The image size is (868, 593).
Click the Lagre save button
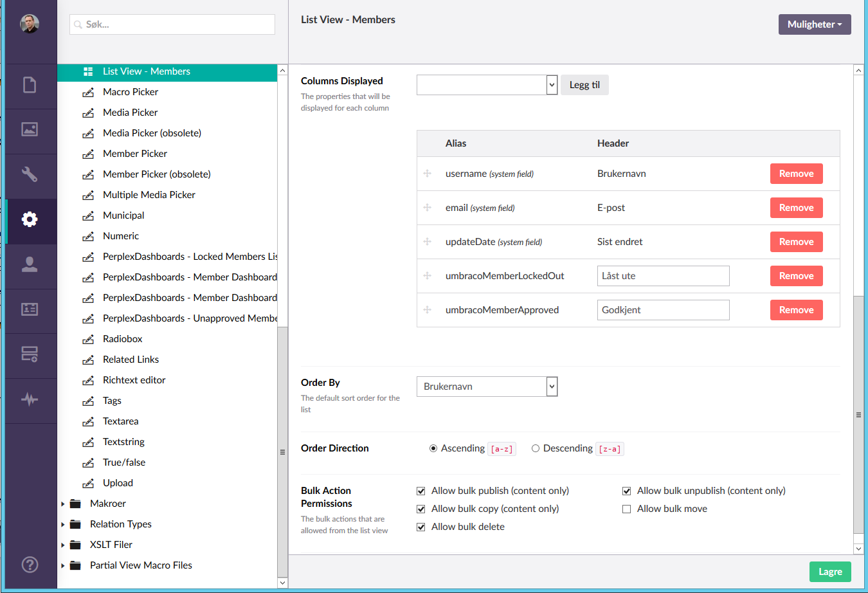point(829,572)
